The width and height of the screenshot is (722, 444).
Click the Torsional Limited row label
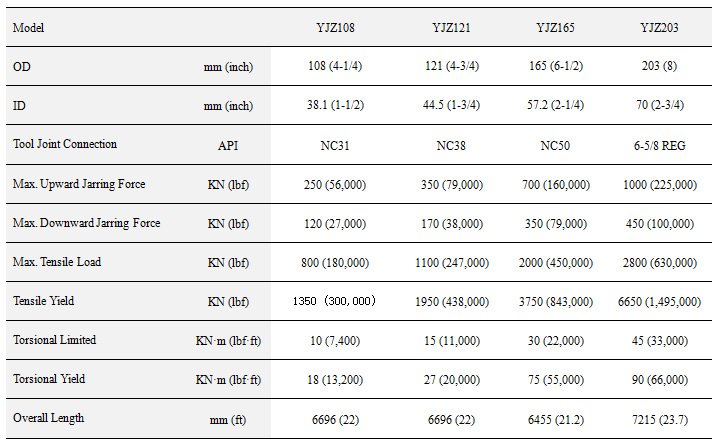coord(54,340)
